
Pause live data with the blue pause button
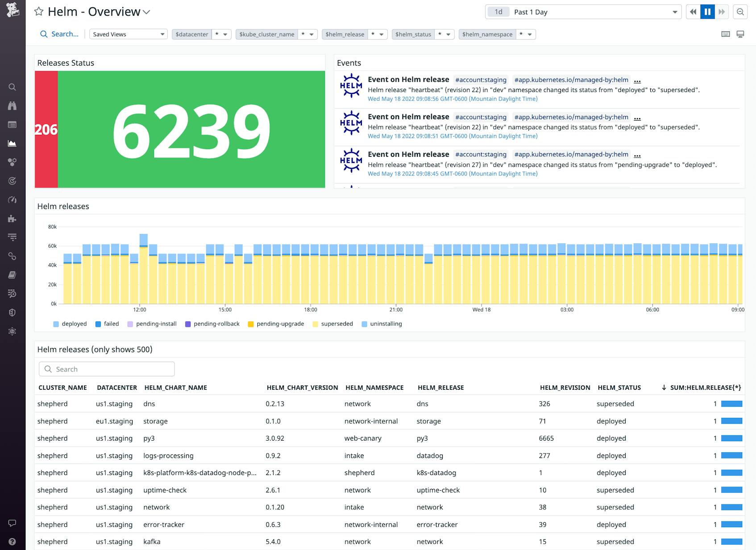pyautogui.click(x=707, y=12)
